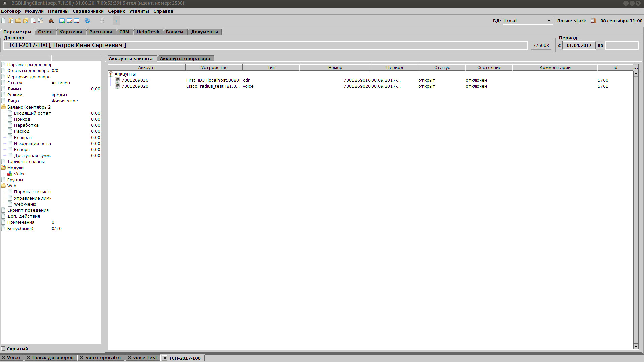Image resolution: width=644 pixels, height=362 pixels.
Task: Select the Voice module tree item
Action: (x=20, y=174)
